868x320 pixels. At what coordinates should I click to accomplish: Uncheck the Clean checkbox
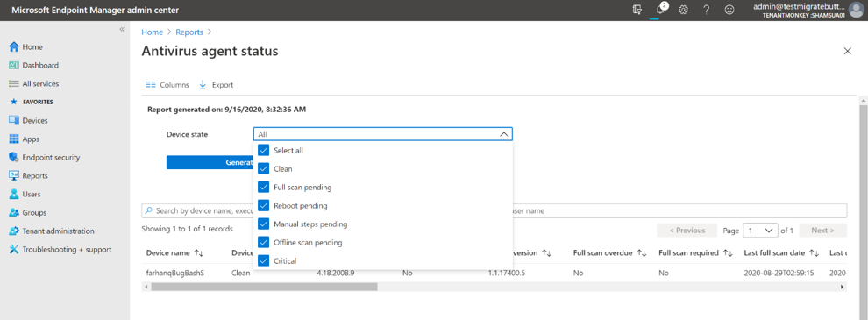coord(264,168)
